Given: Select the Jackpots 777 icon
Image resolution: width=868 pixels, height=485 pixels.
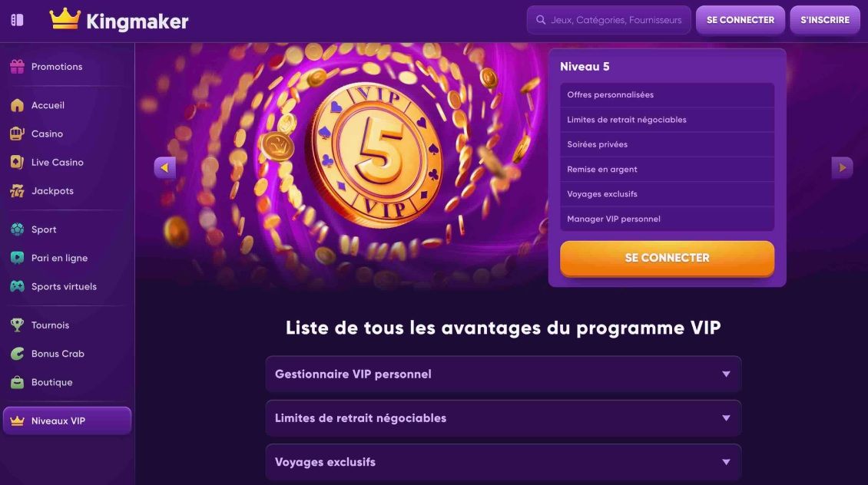Looking at the screenshot, I should (x=17, y=191).
